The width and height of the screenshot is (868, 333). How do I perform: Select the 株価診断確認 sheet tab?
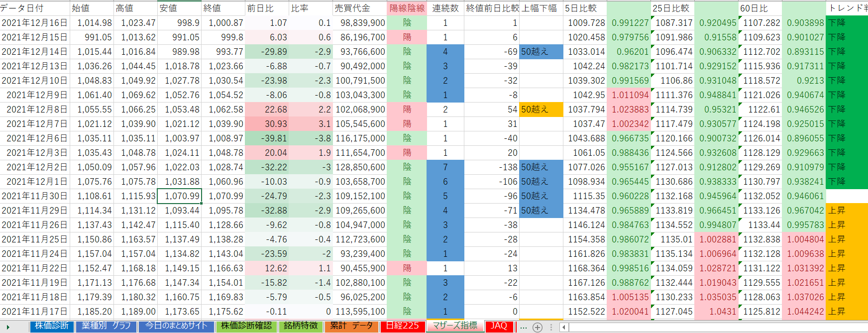tap(246, 326)
